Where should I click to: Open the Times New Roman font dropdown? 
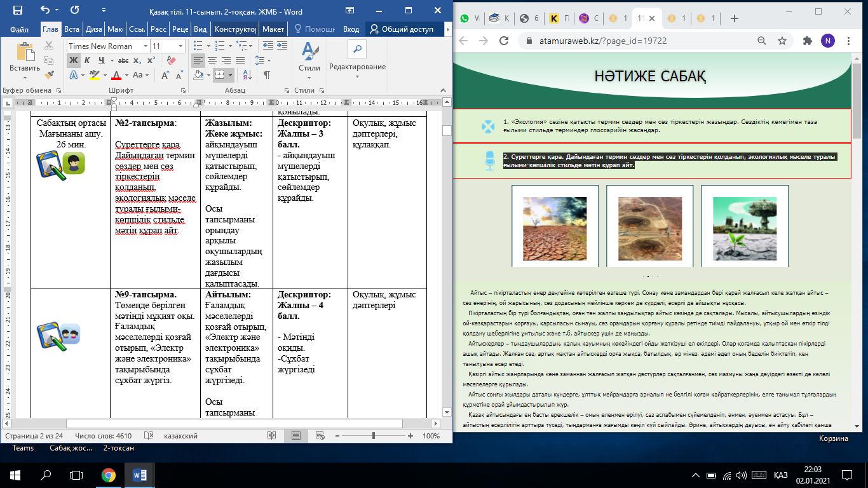coord(146,46)
